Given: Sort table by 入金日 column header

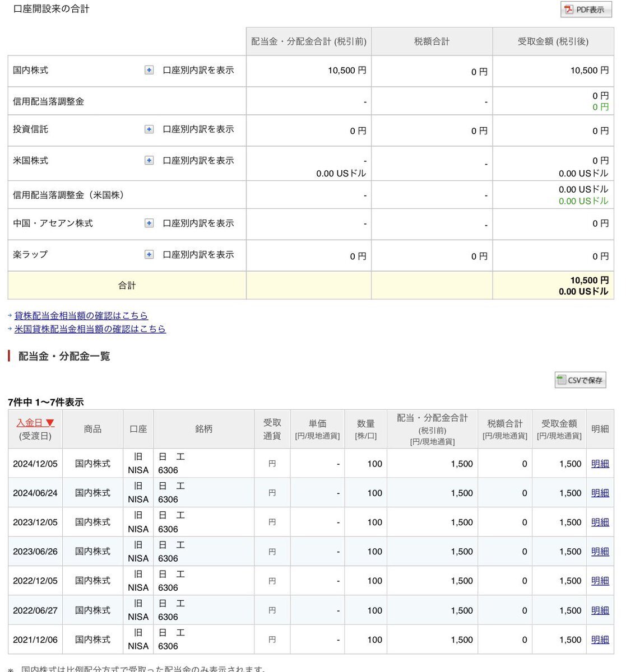Looking at the screenshot, I should pyautogui.click(x=35, y=423).
